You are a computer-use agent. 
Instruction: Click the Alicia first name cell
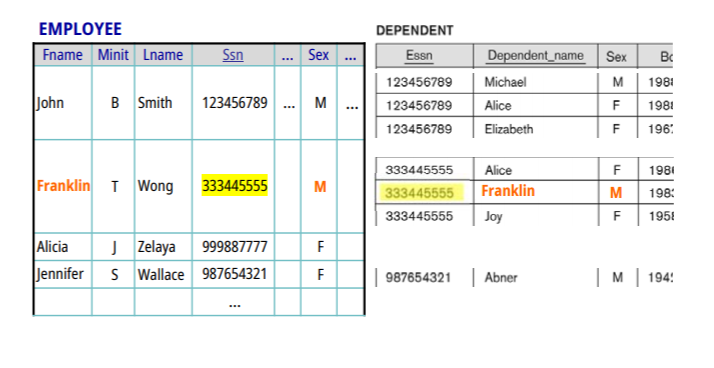point(52,247)
